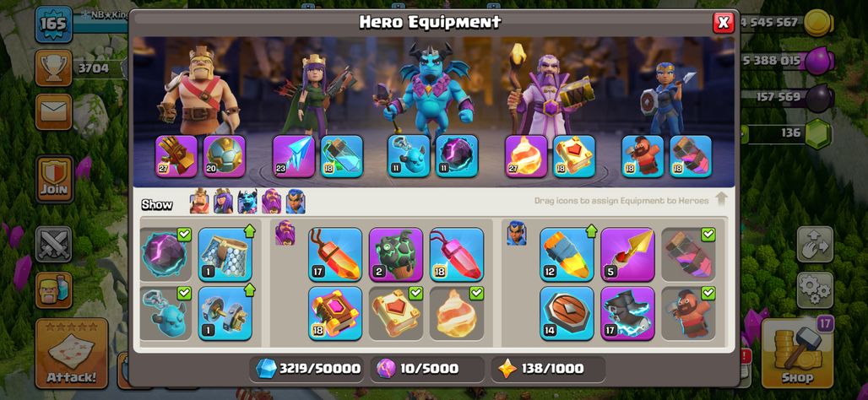Select the Barbarian King's Spiky Ball equipment
This screenshot has width=868, height=400.
pyautogui.click(x=225, y=156)
